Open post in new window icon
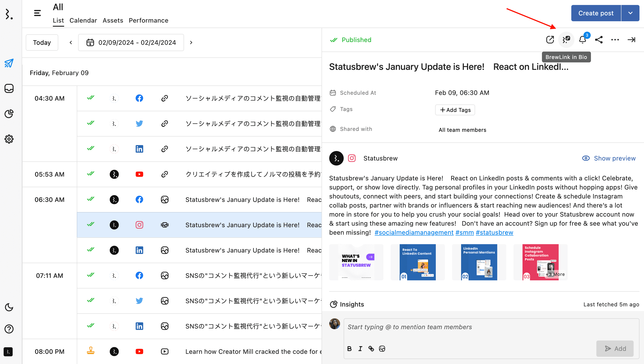Viewport: 644px width, 364px height. click(550, 40)
